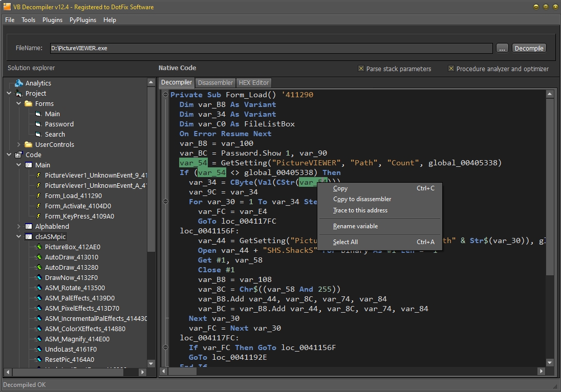Select the Main form icon
561x392 pixels.
[x=38, y=114]
